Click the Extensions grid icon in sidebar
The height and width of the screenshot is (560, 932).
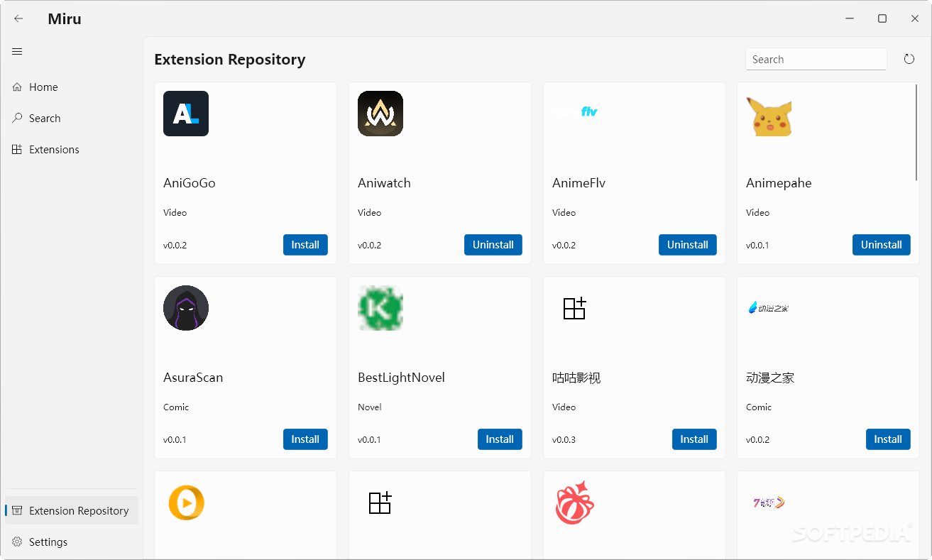coord(17,149)
